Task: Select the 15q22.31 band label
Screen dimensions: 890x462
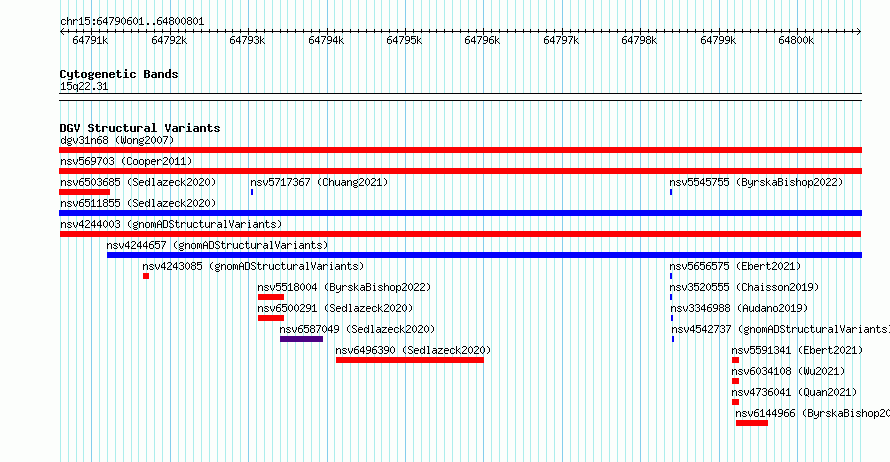Action: [84, 86]
